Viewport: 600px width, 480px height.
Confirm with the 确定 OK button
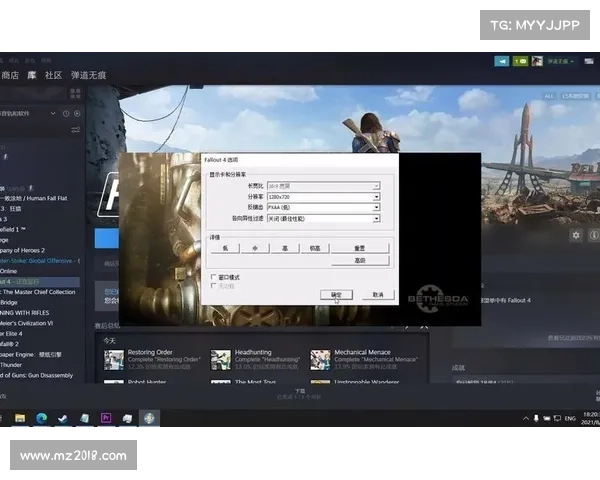pyautogui.click(x=336, y=294)
